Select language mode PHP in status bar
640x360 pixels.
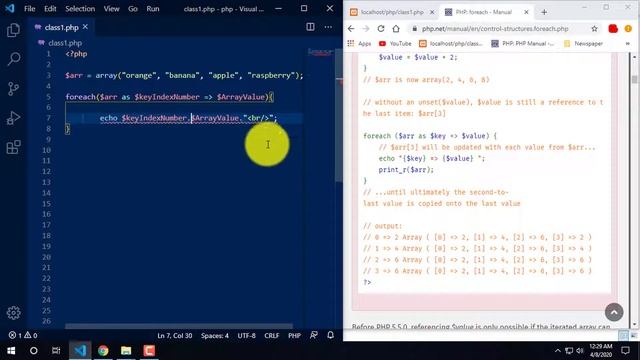[x=294, y=336]
